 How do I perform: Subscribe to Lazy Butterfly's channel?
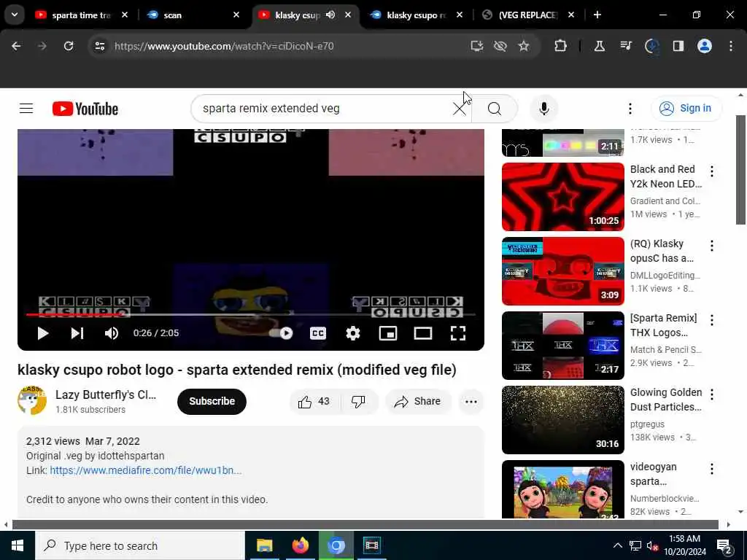pyautogui.click(x=212, y=402)
